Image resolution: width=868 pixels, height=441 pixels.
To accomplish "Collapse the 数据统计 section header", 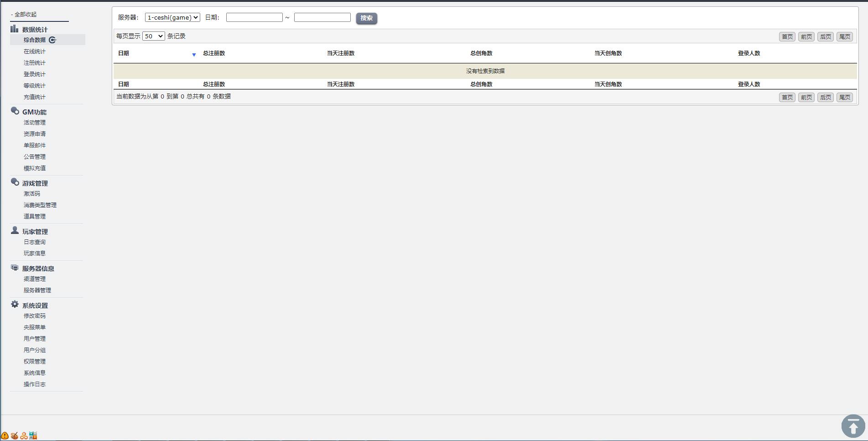I will [35, 30].
